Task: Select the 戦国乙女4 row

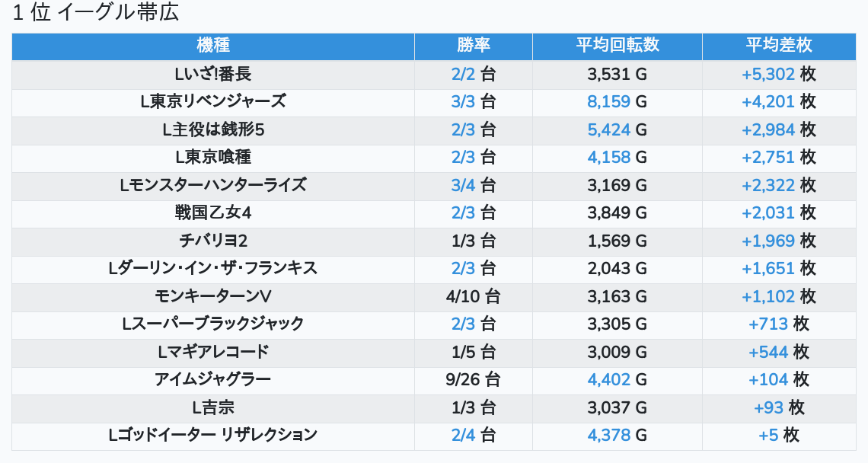Action: click(x=213, y=212)
